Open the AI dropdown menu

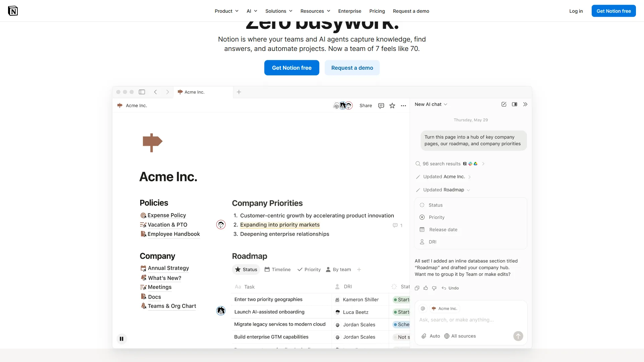click(252, 11)
